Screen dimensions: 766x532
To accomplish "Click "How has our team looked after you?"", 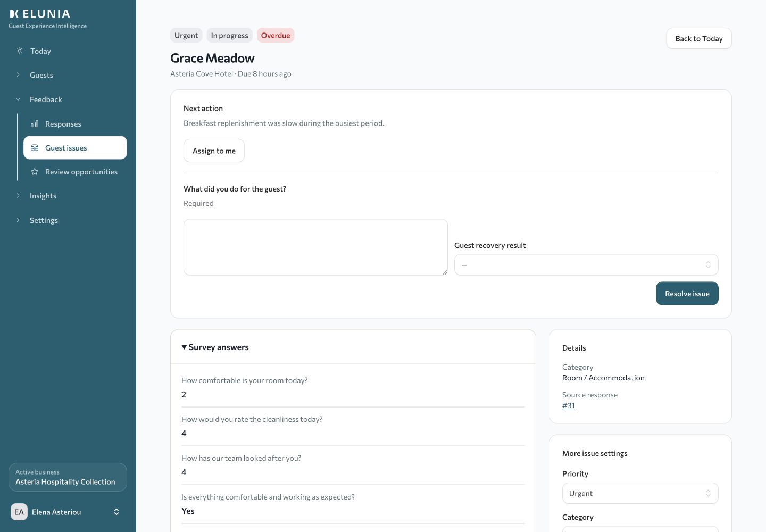I will (242, 458).
